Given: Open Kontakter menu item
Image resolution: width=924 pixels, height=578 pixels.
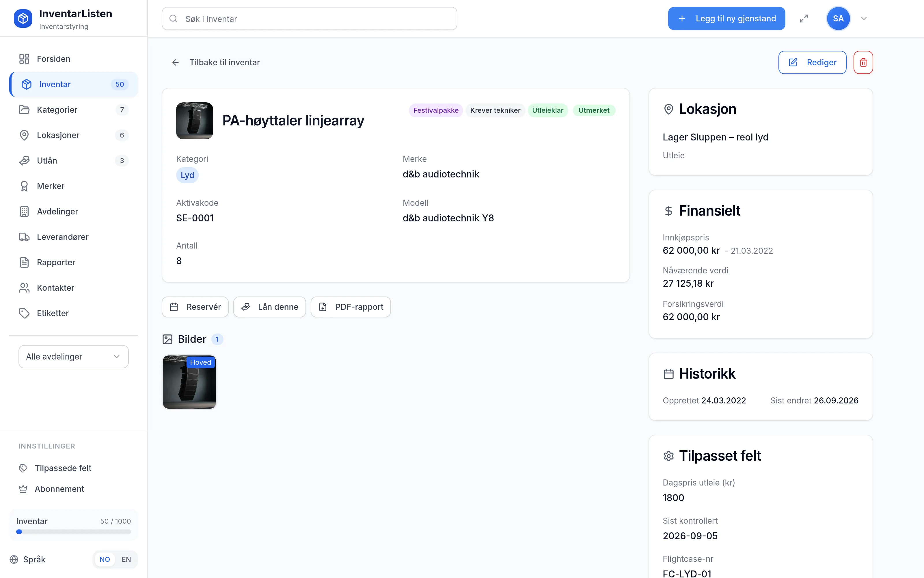Looking at the screenshot, I should (74, 288).
